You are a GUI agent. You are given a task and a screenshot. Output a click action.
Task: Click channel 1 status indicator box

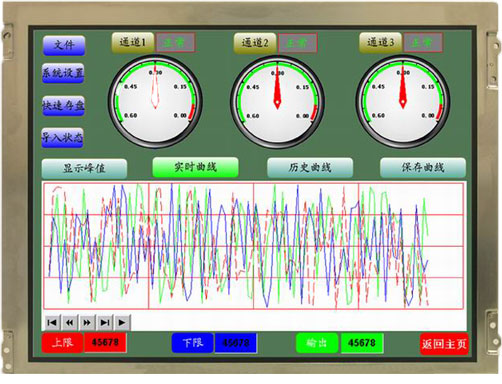[x=175, y=42]
